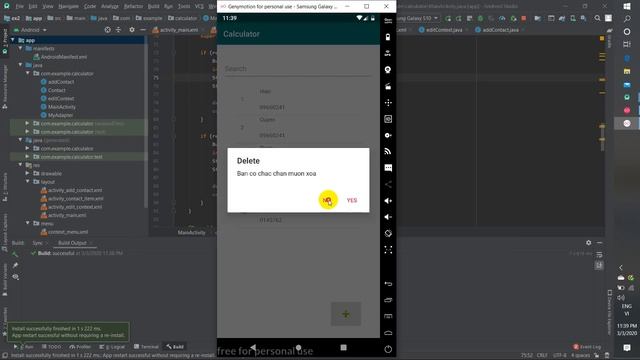Click the Project panel settings gear

132,30
